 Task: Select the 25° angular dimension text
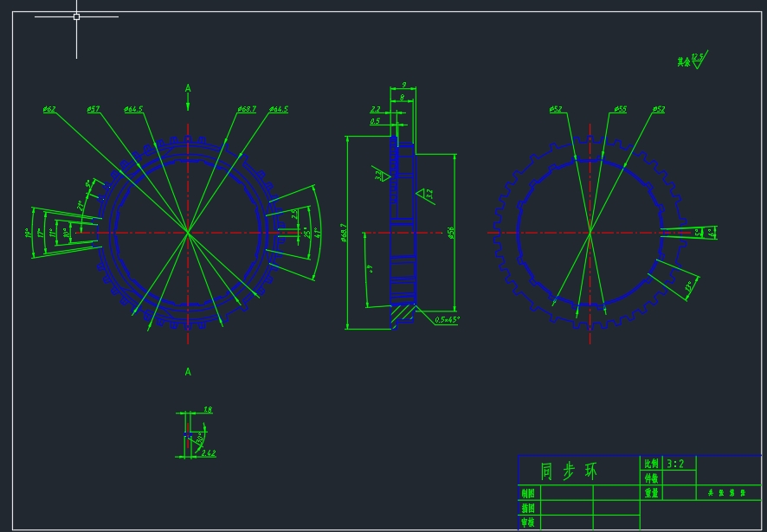click(x=306, y=232)
